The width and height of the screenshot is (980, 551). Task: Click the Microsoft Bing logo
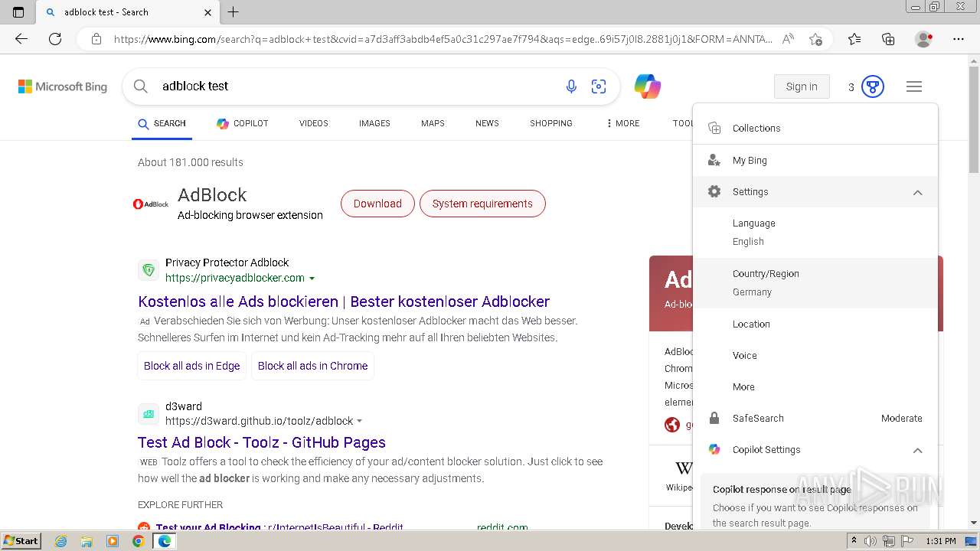(63, 86)
